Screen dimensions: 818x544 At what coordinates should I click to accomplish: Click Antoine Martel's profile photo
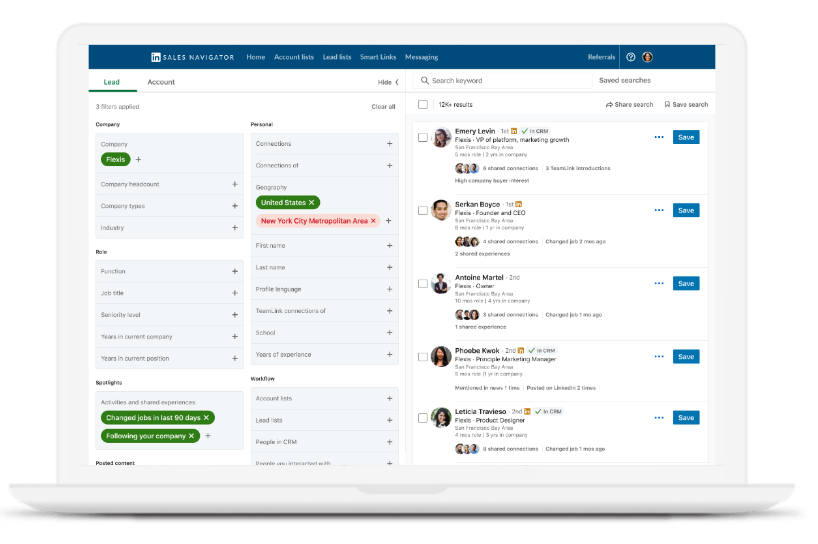(441, 283)
